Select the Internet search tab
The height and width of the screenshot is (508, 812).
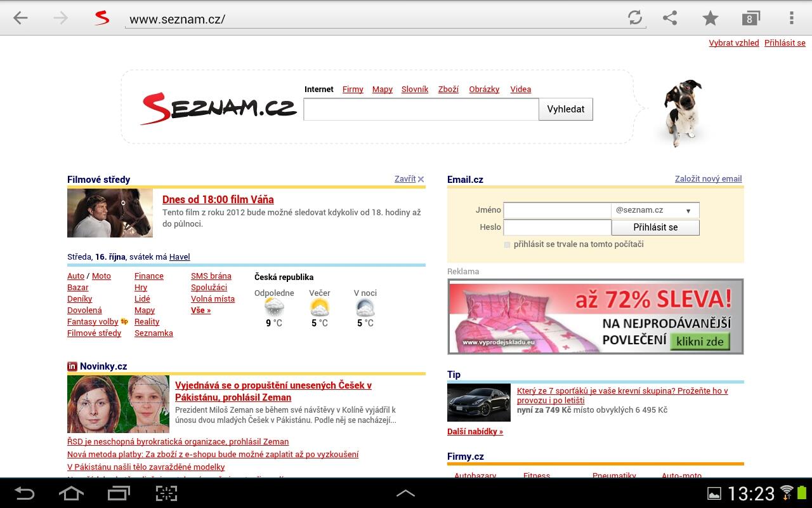tap(319, 90)
